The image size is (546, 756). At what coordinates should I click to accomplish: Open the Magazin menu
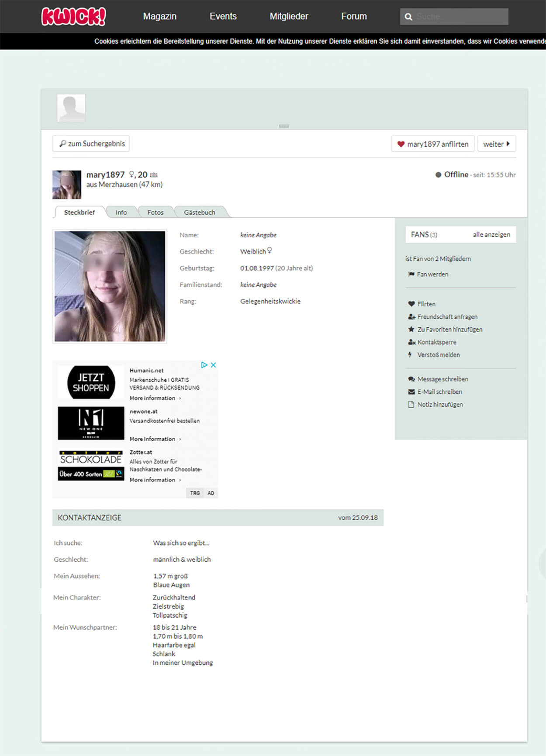160,17
